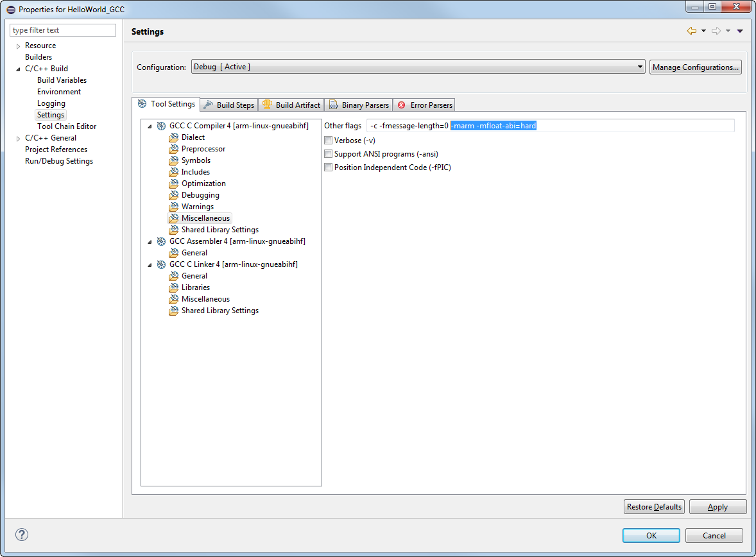
Task: Switch to the Build Steps tab
Action: tap(228, 105)
